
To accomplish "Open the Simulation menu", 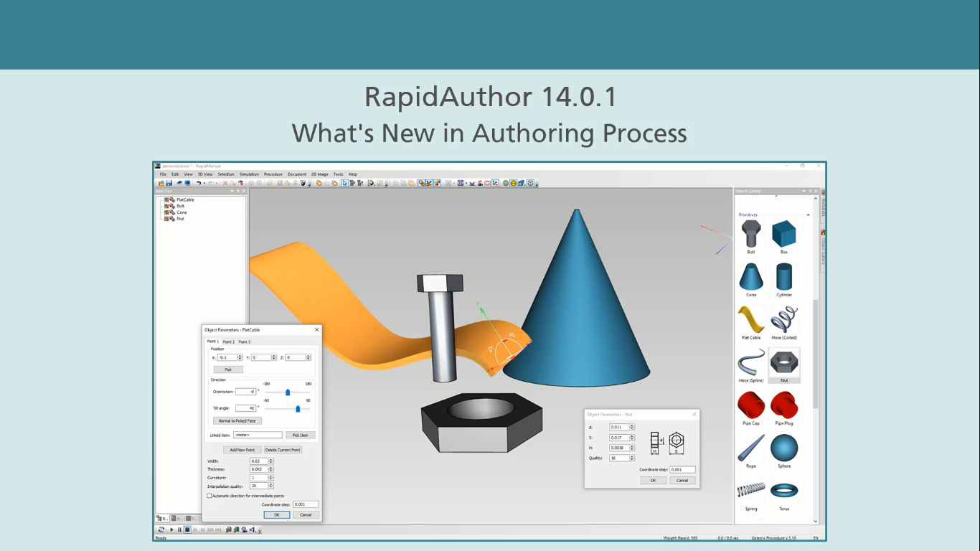I will coord(249,174).
